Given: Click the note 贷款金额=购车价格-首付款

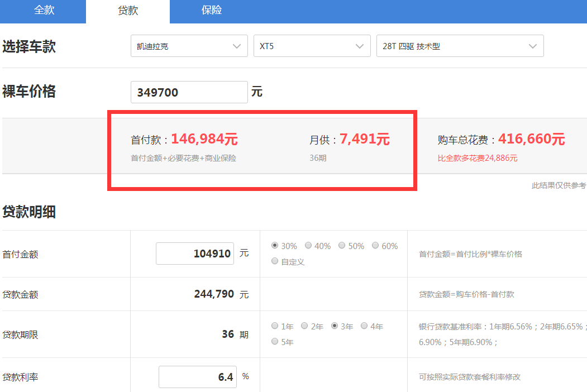Looking at the screenshot, I should 466,294.
